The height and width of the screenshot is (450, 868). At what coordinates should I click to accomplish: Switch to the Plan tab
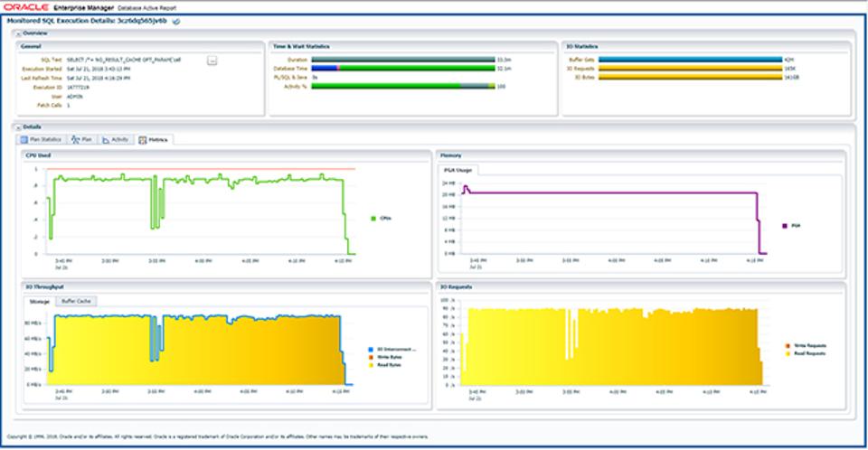pyautogui.click(x=81, y=139)
